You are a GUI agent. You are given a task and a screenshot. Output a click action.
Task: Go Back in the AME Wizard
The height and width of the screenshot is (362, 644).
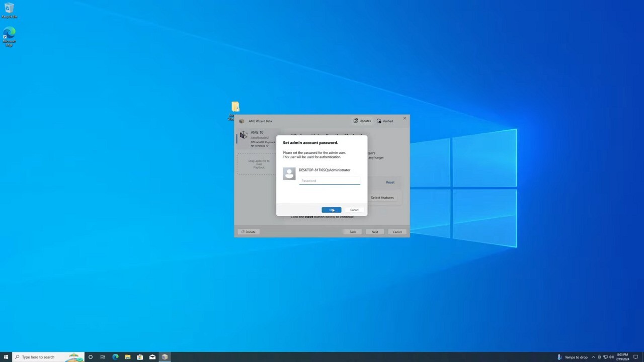pyautogui.click(x=353, y=232)
